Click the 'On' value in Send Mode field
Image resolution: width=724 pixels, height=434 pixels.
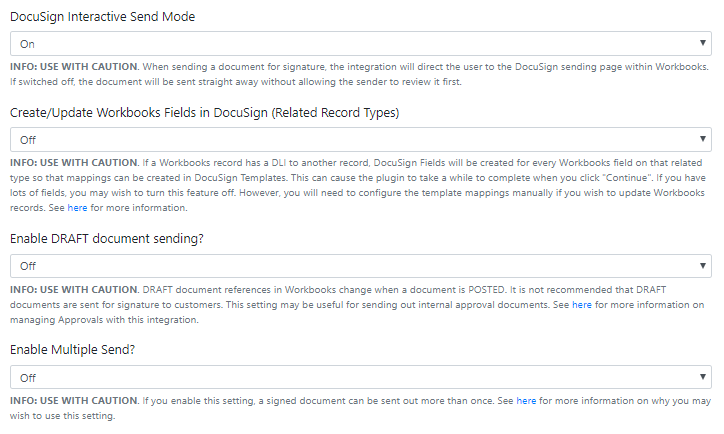point(27,44)
